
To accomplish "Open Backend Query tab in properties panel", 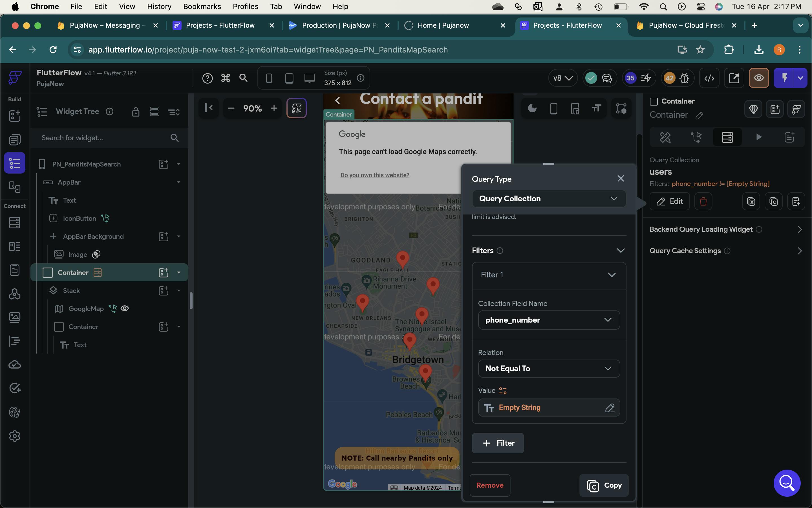I will click(727, 137).
